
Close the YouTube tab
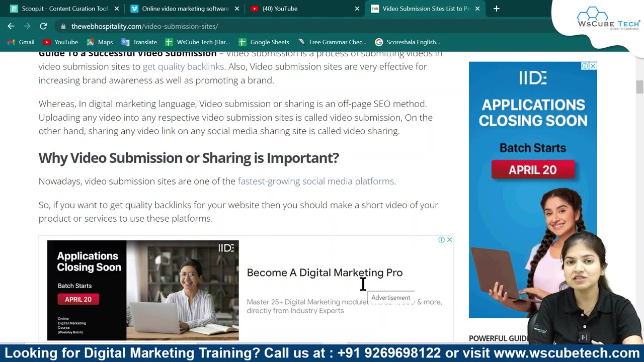coord(357,9)
